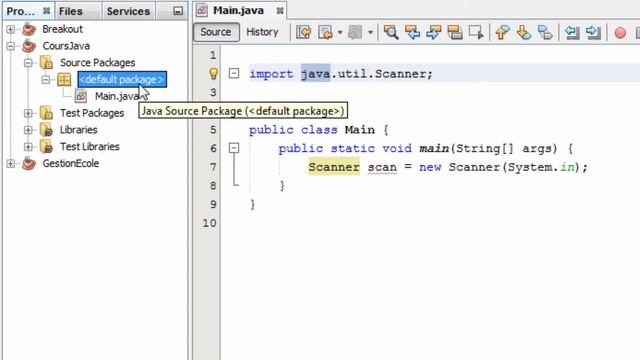
Task: Close the Projects panel tab
Action: [x=46, y=11]
